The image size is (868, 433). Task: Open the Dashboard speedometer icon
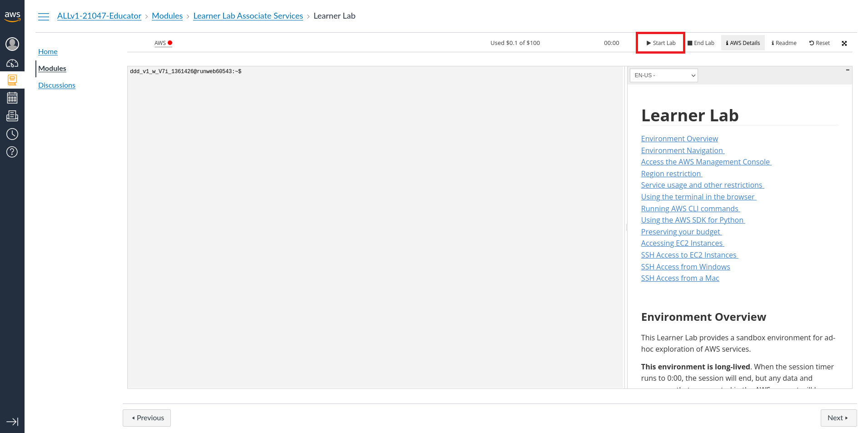[12, 64]
